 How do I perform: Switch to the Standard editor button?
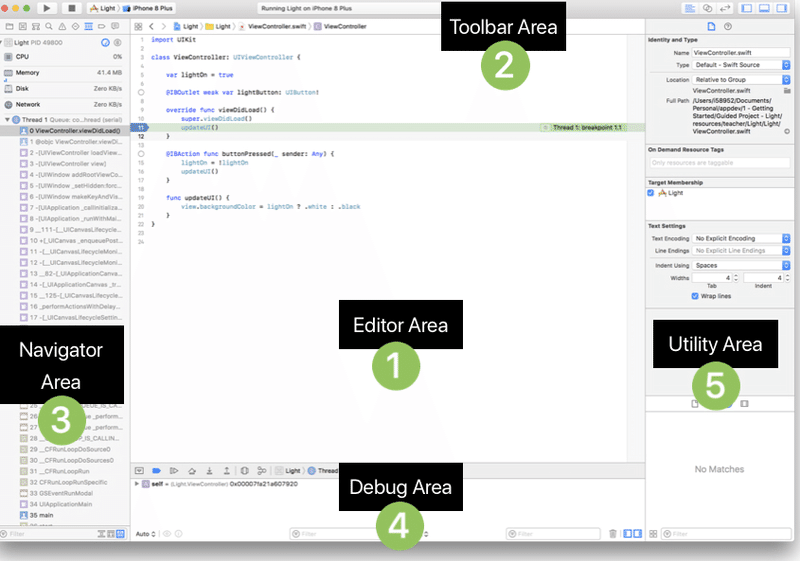click(690, 8)
